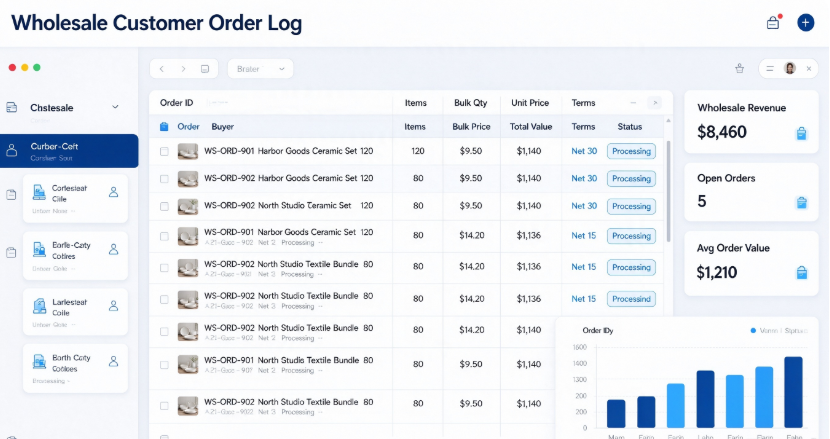Screen dimensions: 830x439
Task: Open the Corlesleat Cille sidebar card
Action: click(75, 199)
